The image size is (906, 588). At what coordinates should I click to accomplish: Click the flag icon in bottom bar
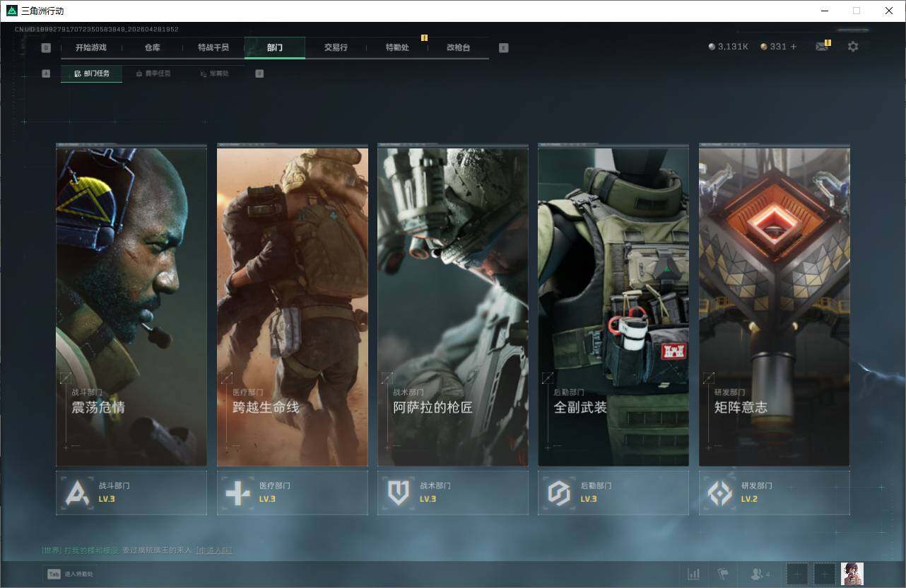tap(723, 574)
